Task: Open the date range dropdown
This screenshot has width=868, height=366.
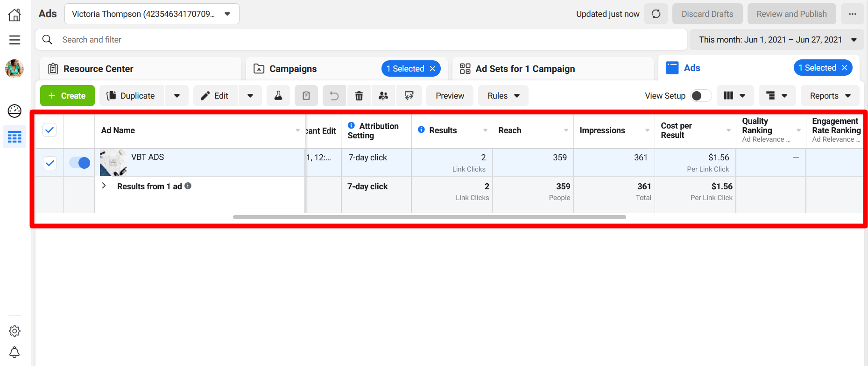Action: point(777,40)
